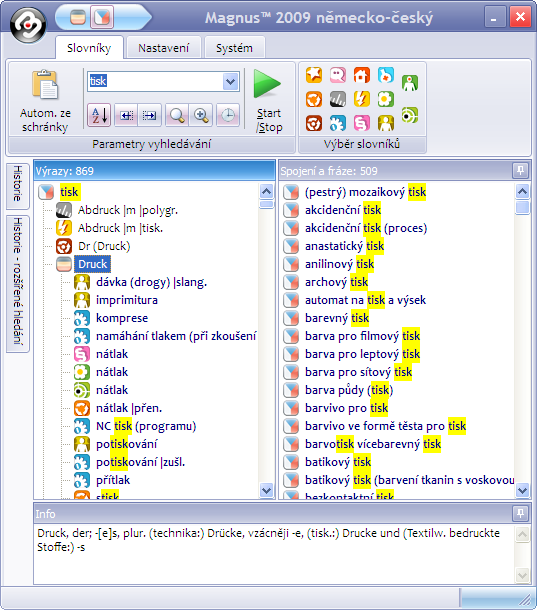Click the A-Z alphabetical sort icon
The height and width of the screenshot is (610, 537).
(99, 115)
